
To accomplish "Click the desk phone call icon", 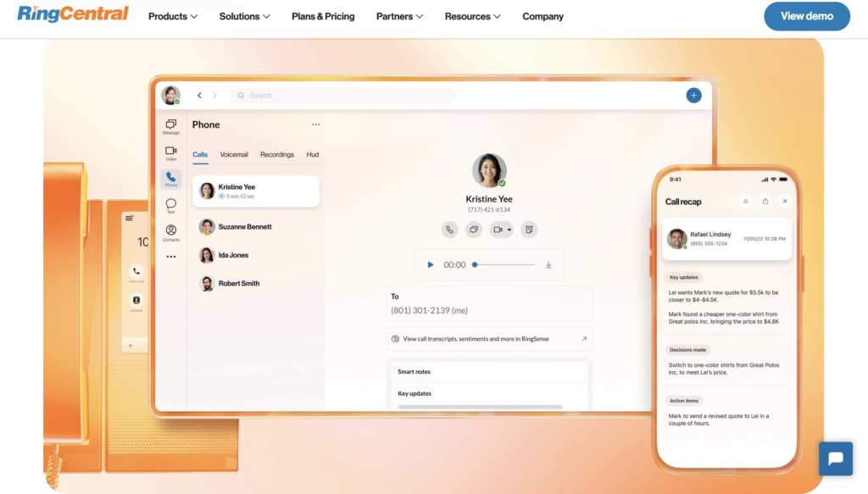I will click(x=136, y=271).
